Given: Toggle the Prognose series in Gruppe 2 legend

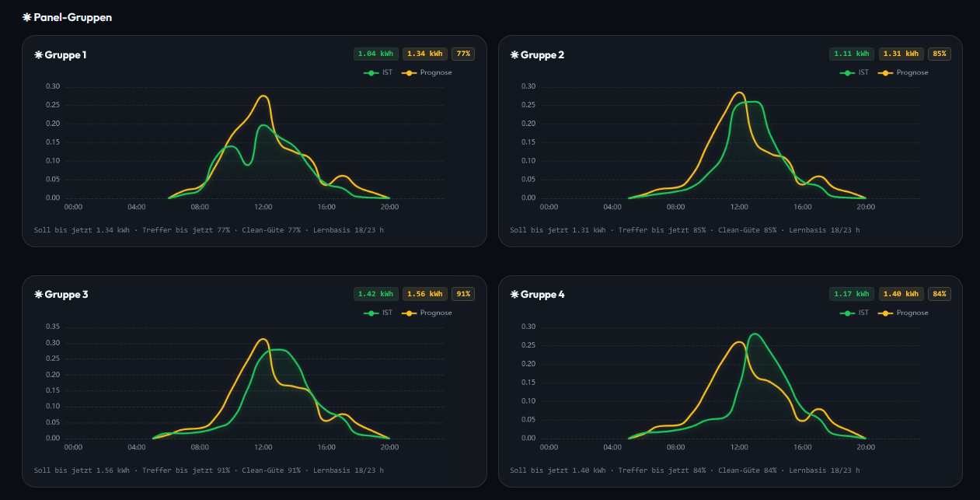Looking at the screenshot, I should point(902,72).
